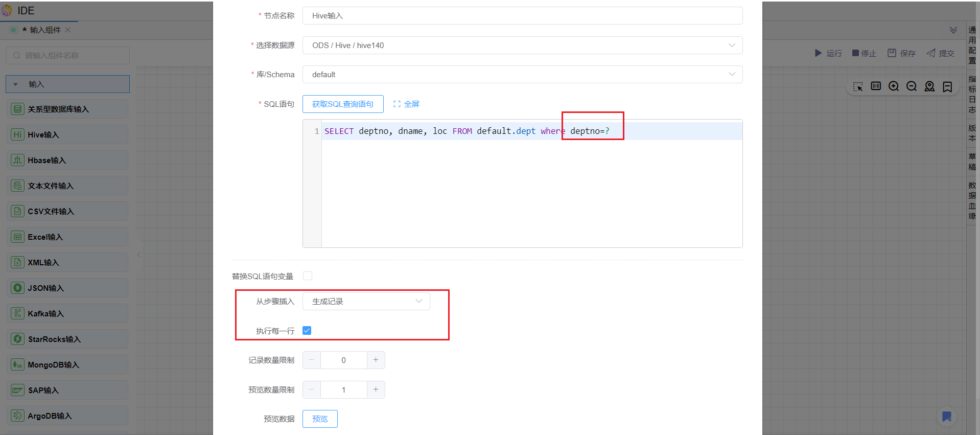The width and height of the screenshot is (980, 435).
Task: Open the 选择数据源 dropdown
Action: pos(522,45)
